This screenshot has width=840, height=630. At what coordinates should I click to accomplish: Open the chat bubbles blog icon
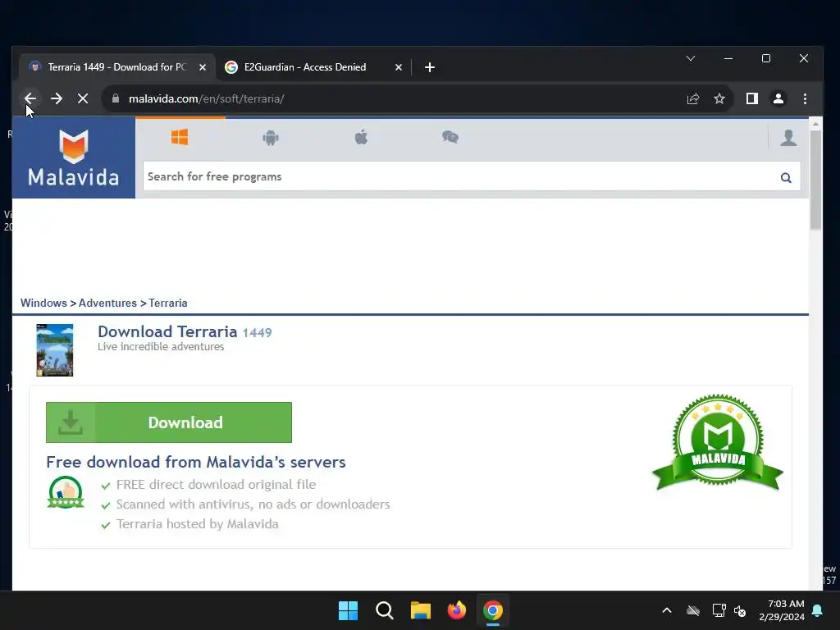[450, 137]
